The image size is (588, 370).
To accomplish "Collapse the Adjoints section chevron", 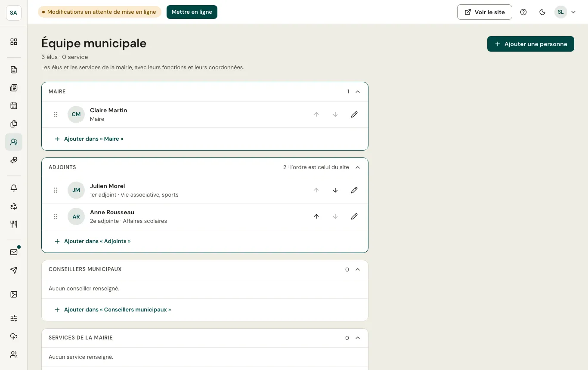I will click(x=358, y=167).
